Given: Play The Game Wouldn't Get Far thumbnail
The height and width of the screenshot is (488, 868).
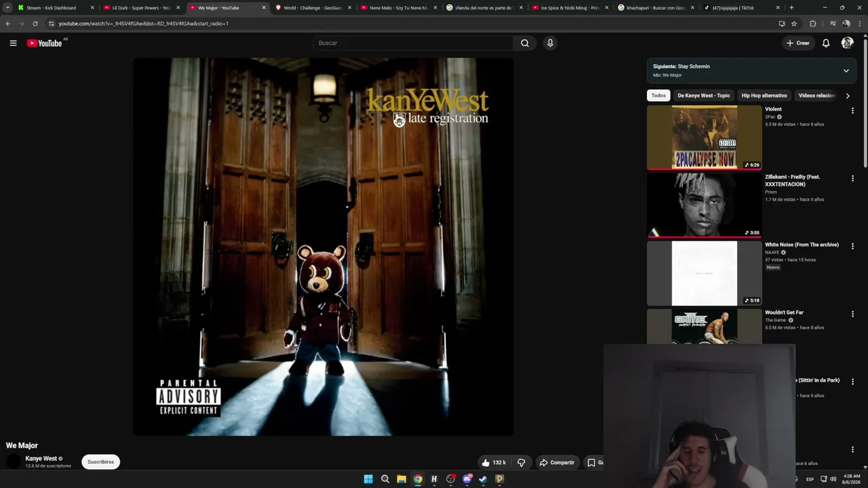Looking at the screenshot, I should pos(705,327).
